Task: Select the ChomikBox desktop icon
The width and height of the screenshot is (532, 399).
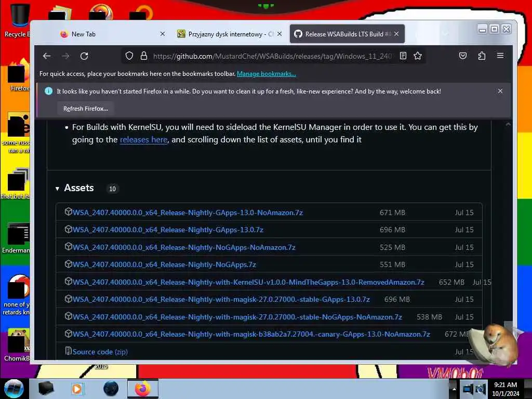Action: pyautogui.click(x=18, y=345)
